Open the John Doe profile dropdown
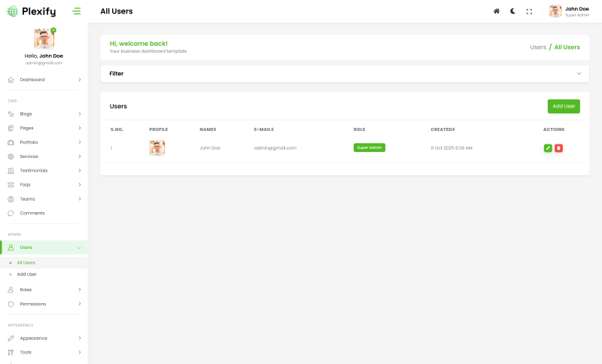 point(569,11)
